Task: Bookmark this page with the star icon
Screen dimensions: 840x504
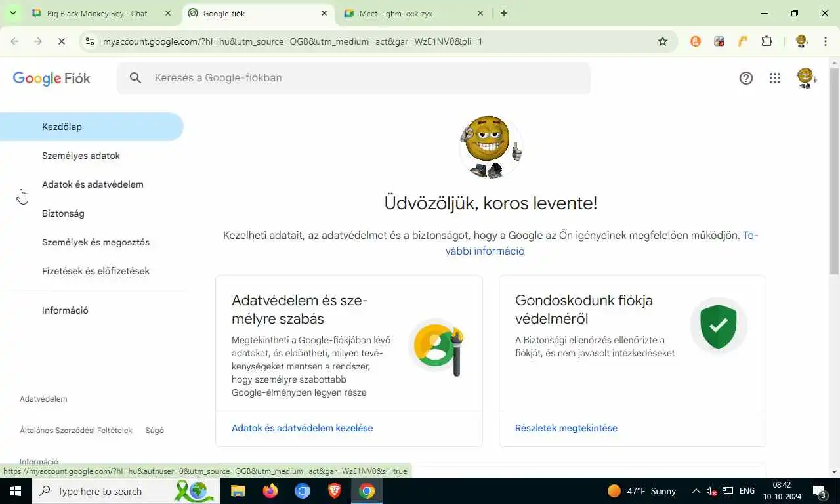Action: [x=663, y=41]
